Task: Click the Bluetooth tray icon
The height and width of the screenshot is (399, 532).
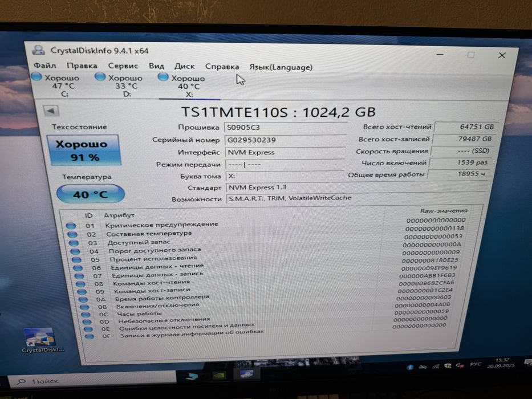Action: [x=410, y=367]
